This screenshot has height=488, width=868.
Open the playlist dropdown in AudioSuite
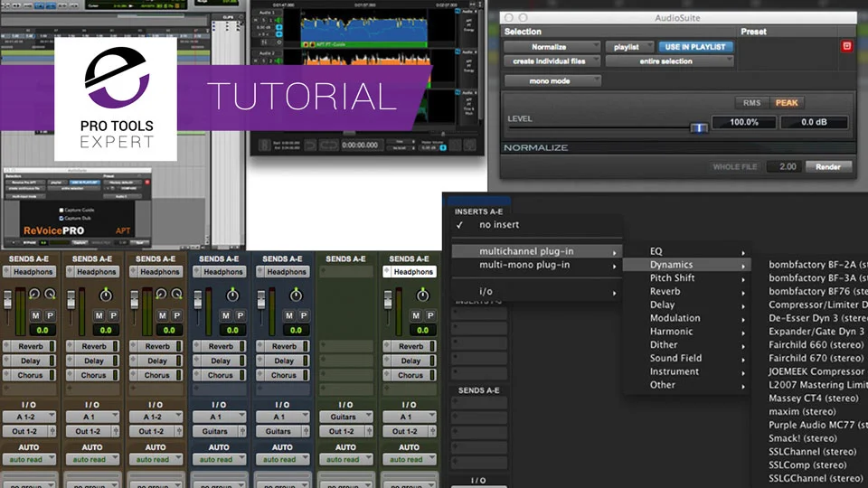(629, 47)
